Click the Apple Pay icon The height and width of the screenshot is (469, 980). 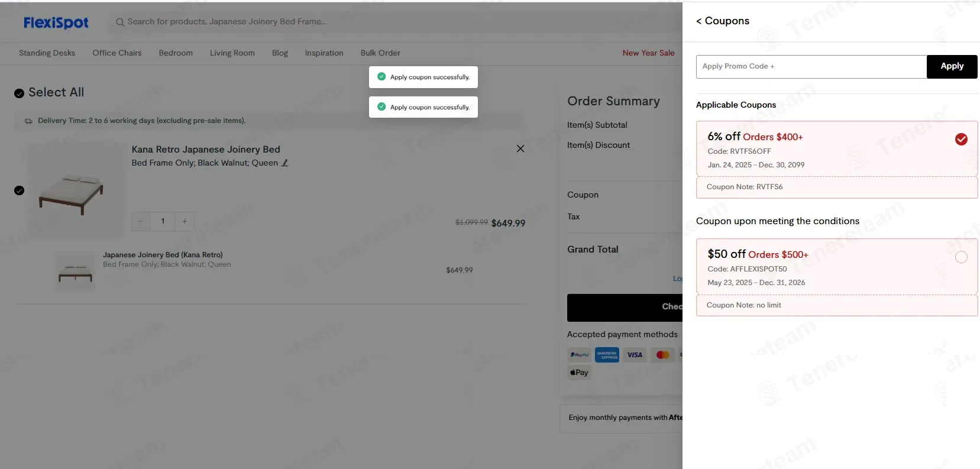[579, 373]
